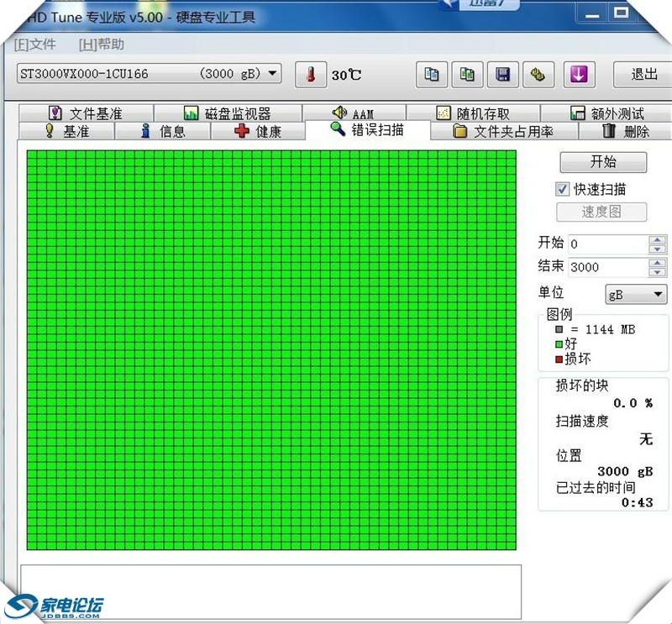672x624 pixels.
Task: Open the 磁盘监视器 disk monitor tab
Action: click(227, 113)
